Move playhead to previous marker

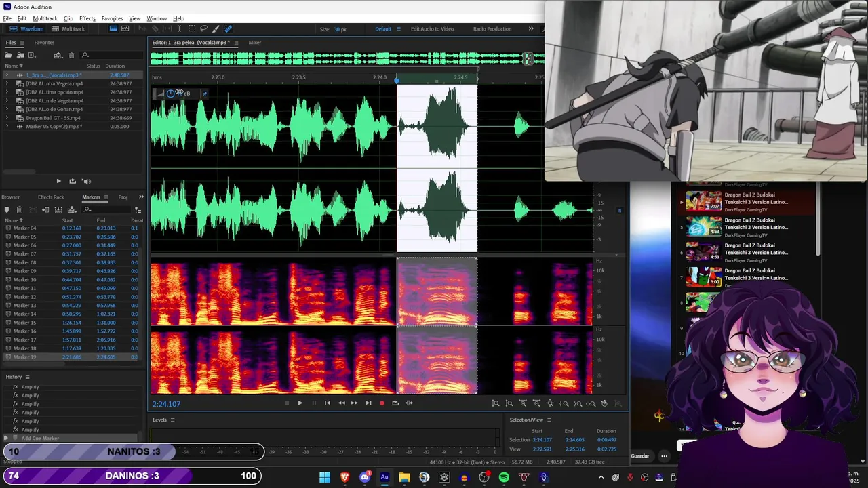[328, 403]
